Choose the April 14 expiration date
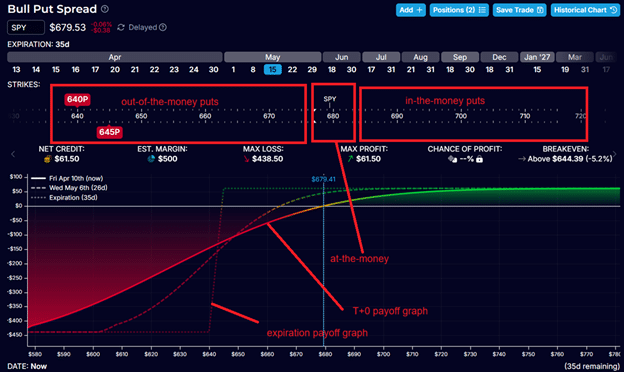Screen dimensions: 624x372 pyautogui.click(x=36, y=70)
